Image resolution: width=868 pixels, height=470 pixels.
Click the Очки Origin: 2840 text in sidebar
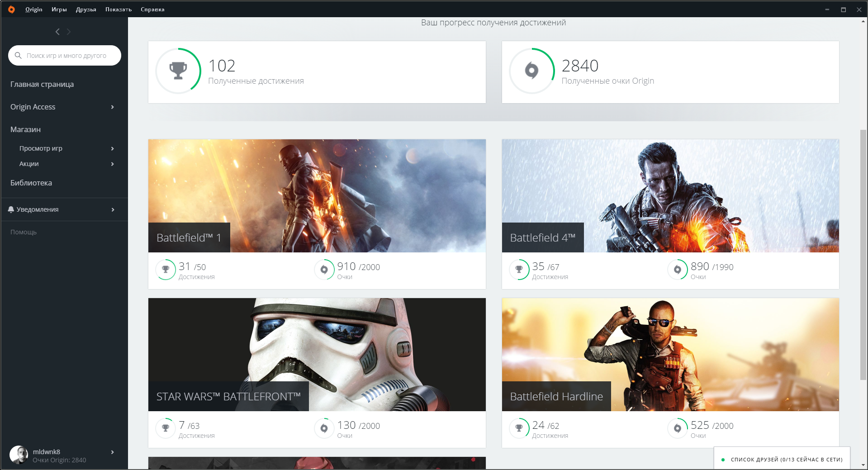(59, 460)
